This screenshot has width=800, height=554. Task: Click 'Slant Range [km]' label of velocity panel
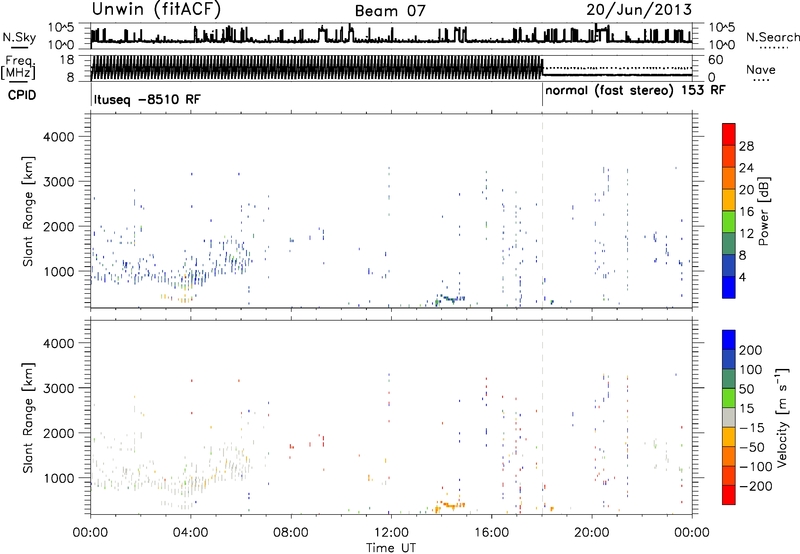click(28, 417)
